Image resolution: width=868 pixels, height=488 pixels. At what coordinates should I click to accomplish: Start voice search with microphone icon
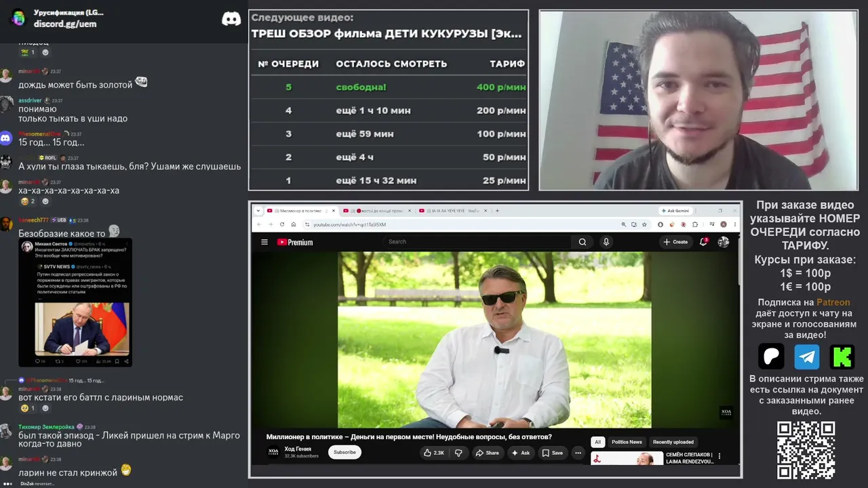(606, 242)
